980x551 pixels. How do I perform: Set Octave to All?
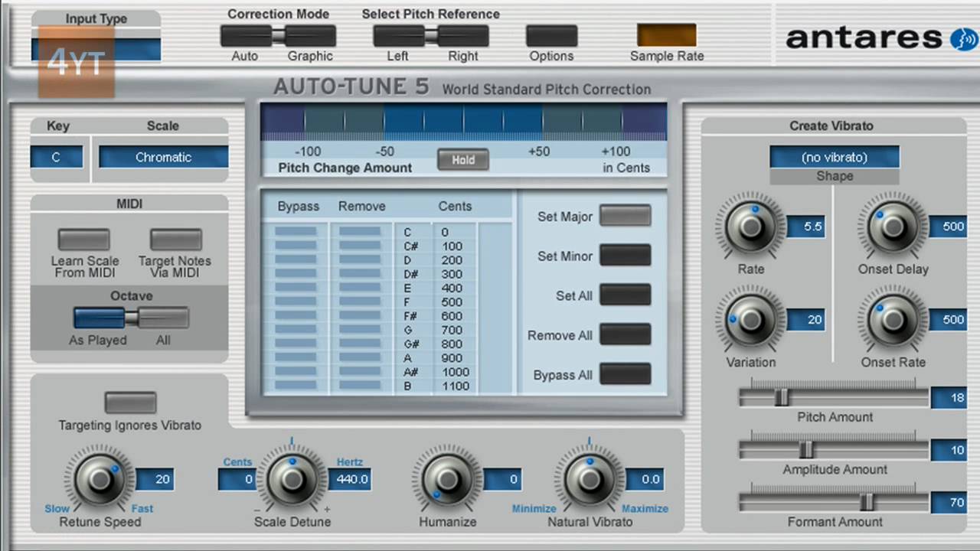tap(163, 318)
